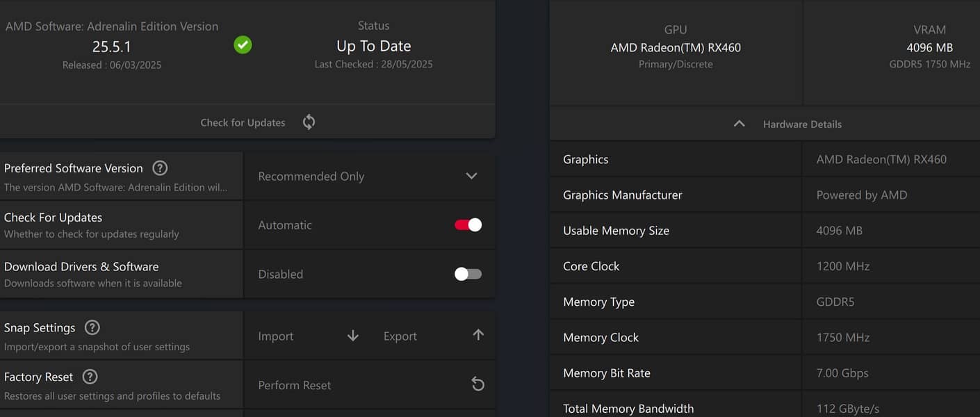Open the help icon next to Snap Settings
Viewport: 980px width, 417px height.
point(92,327)
